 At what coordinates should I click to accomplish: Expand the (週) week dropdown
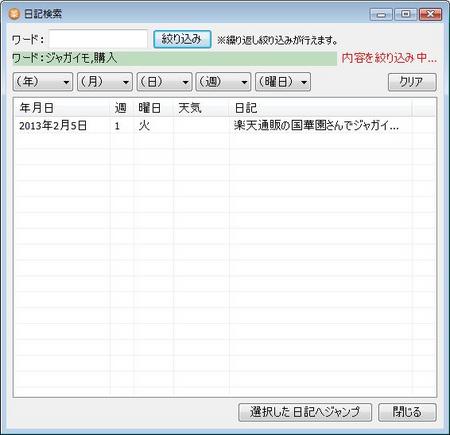pyautogui.click(x=223, y=82)
